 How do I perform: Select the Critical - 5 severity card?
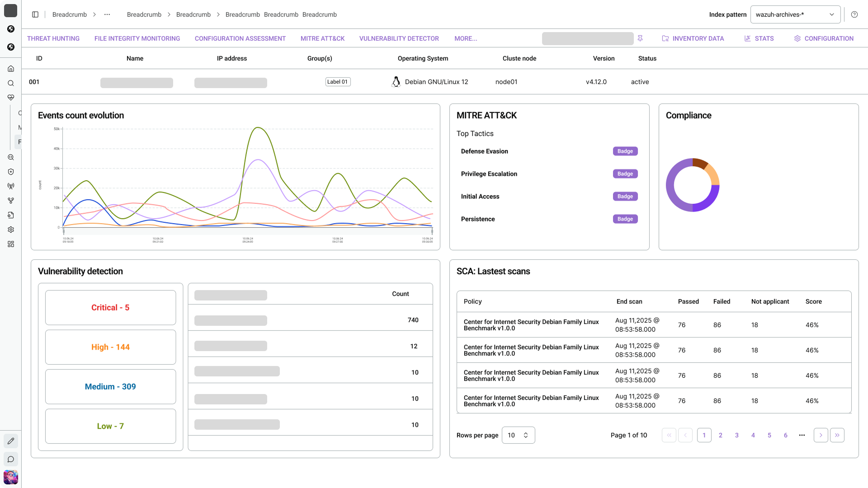click(x=110, y=307)
